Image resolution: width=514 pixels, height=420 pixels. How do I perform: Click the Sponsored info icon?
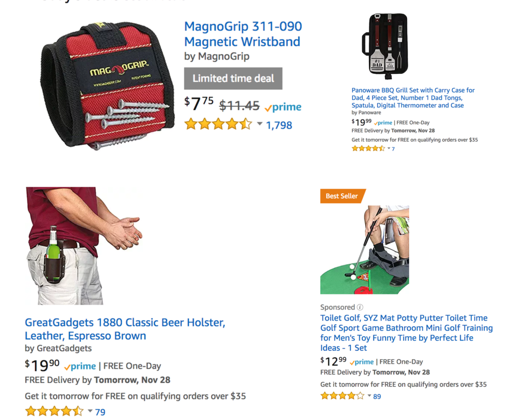coord(359,307)
